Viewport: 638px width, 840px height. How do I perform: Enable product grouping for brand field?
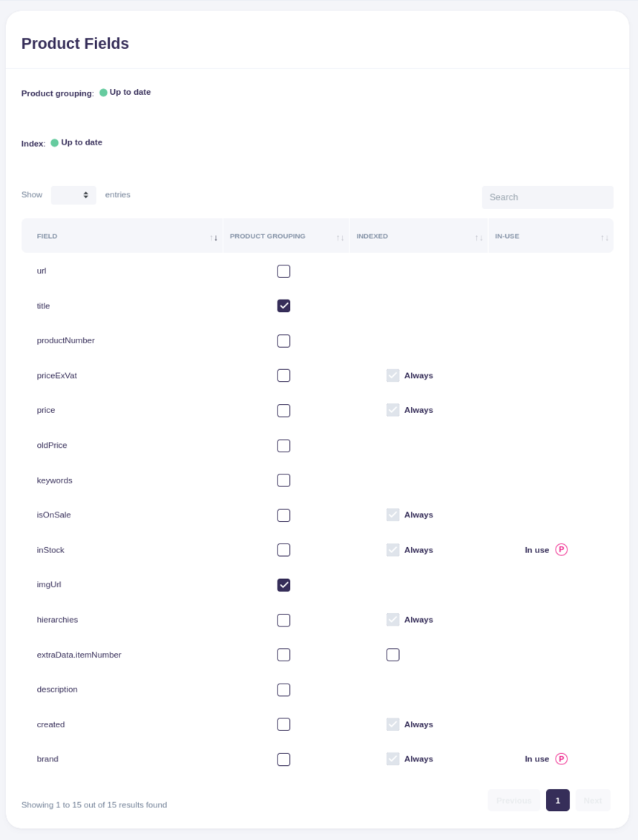283,759
